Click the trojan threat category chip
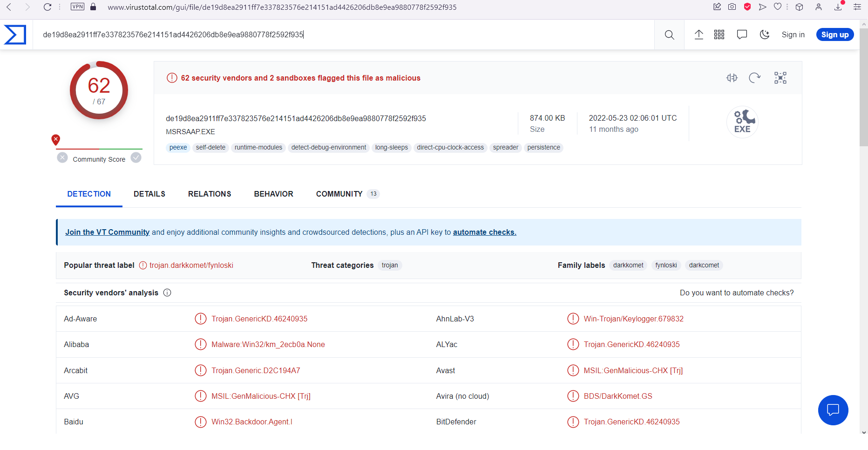The width and height of the screenshot is (868, 450). click(x=390, y=265)
